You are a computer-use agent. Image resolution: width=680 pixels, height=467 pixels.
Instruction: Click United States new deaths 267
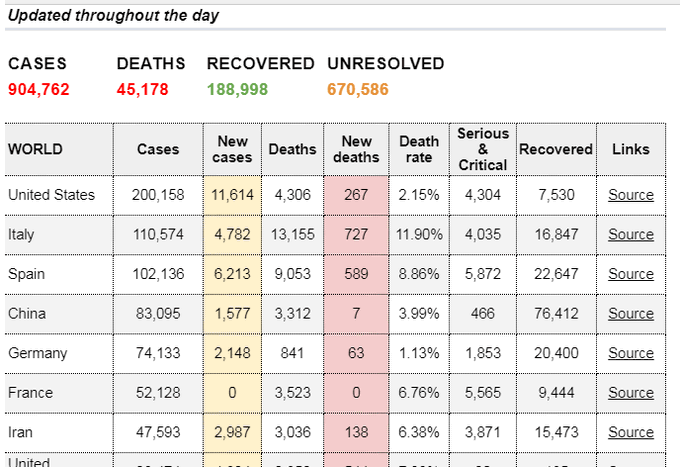[356, 195]
